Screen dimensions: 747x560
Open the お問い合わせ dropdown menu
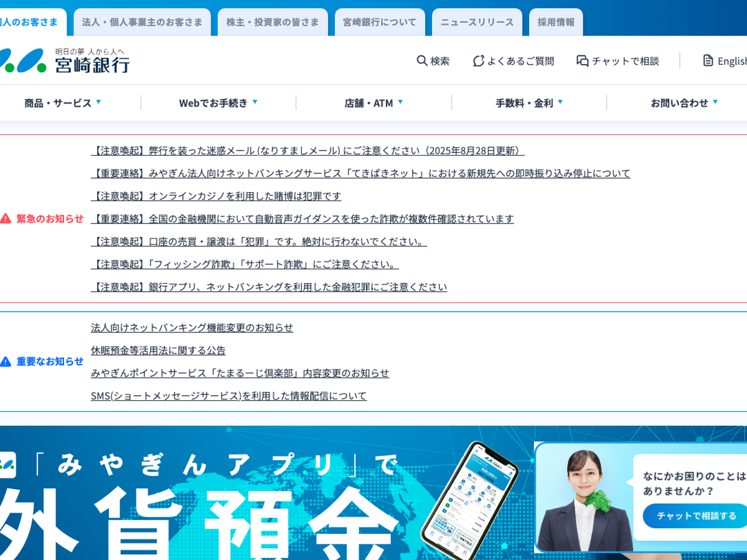click(x=684, y=103)
